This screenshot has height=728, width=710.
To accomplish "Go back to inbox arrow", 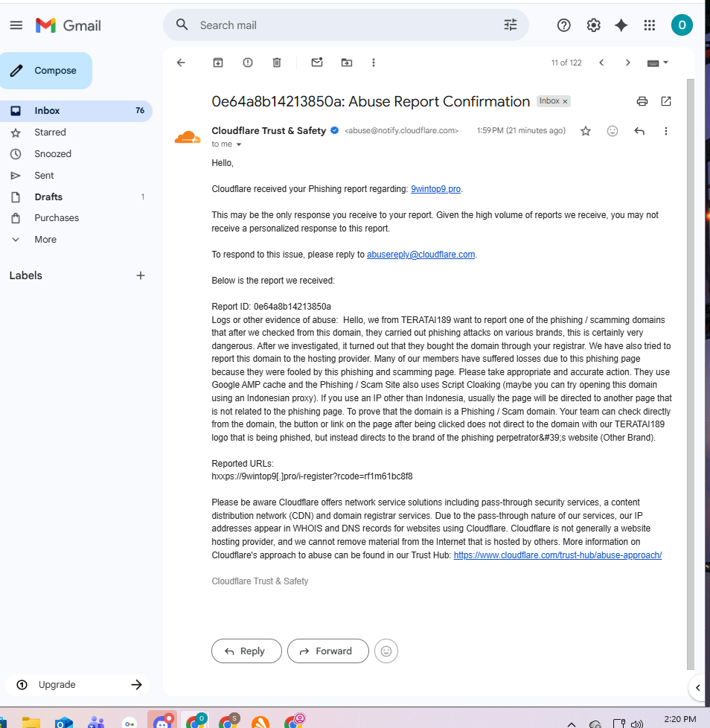I will (x=181, y=63).
